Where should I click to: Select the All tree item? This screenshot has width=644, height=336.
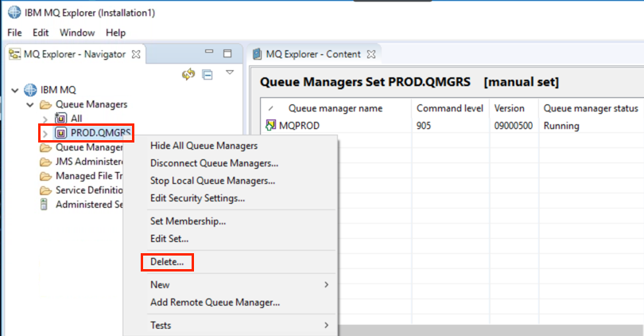[x=76, y=119]
